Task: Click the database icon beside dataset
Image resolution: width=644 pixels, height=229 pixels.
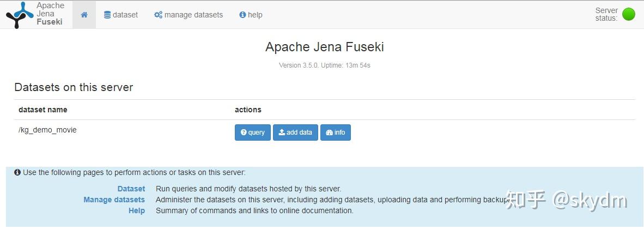Action: pyautogui.click(x=107, y=15)
